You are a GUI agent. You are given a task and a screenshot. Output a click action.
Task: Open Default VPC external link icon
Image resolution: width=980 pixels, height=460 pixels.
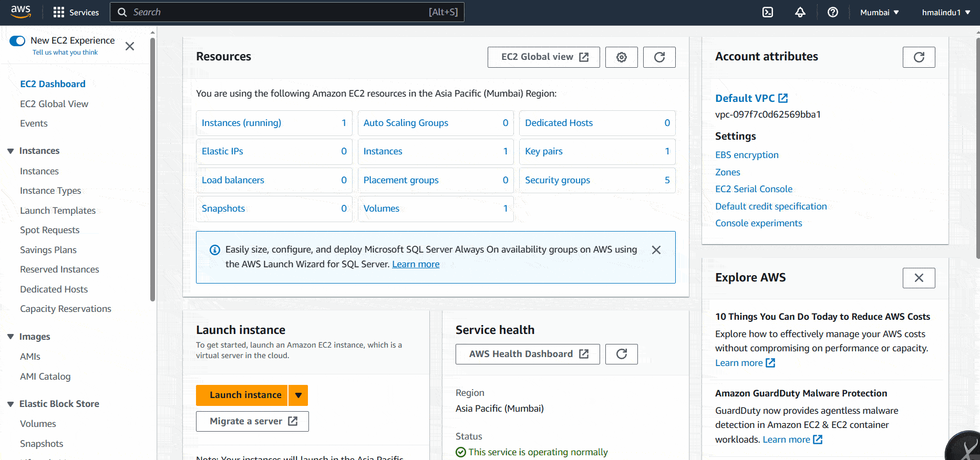[x=783, y=98]
